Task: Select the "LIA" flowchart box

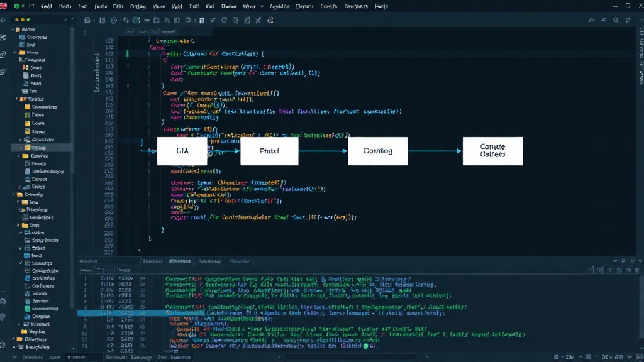Action: coord(182,151)
